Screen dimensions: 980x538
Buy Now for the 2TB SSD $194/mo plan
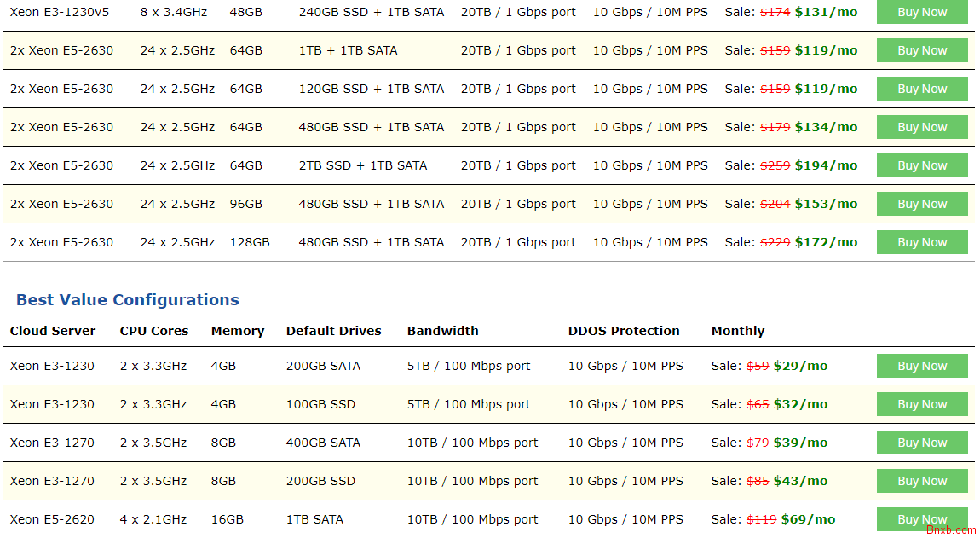(x=922, y=165)
